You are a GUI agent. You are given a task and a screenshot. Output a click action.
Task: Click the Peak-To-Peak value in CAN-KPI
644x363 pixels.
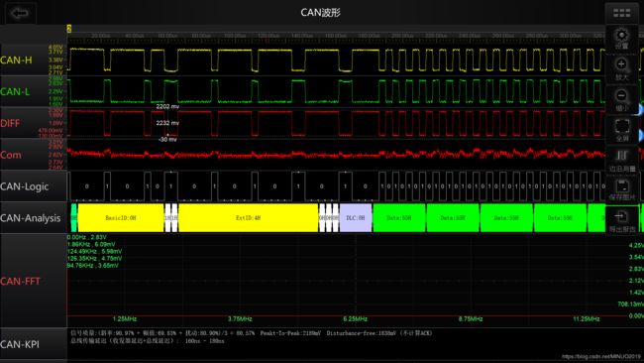290,333
